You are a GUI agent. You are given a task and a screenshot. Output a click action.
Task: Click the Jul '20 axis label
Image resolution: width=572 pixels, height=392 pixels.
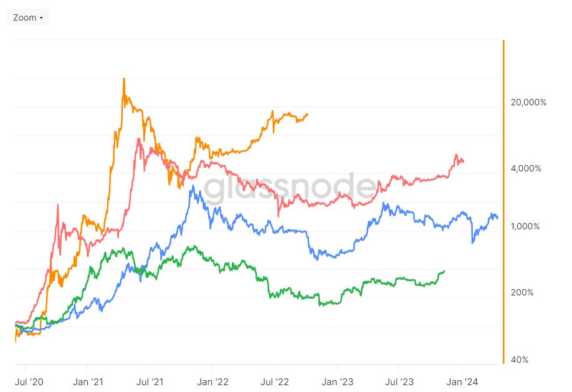[29, 382]
